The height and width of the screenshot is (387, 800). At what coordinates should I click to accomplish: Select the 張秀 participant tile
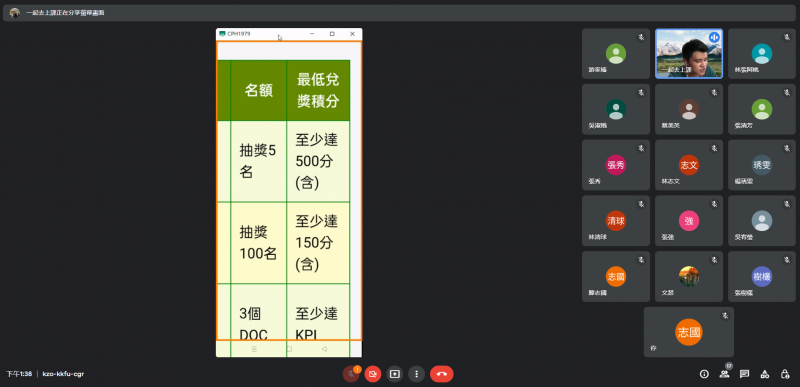(616, 165)
